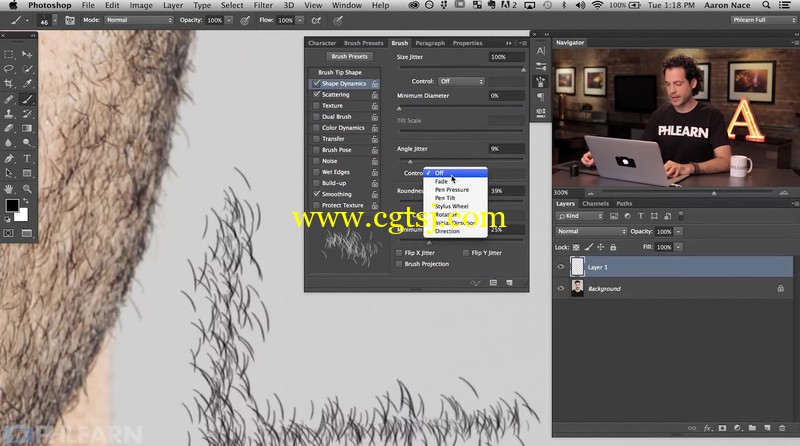
Task: Toggle the Shape Dynamics checkbox
Action: (x=316, y=83)
